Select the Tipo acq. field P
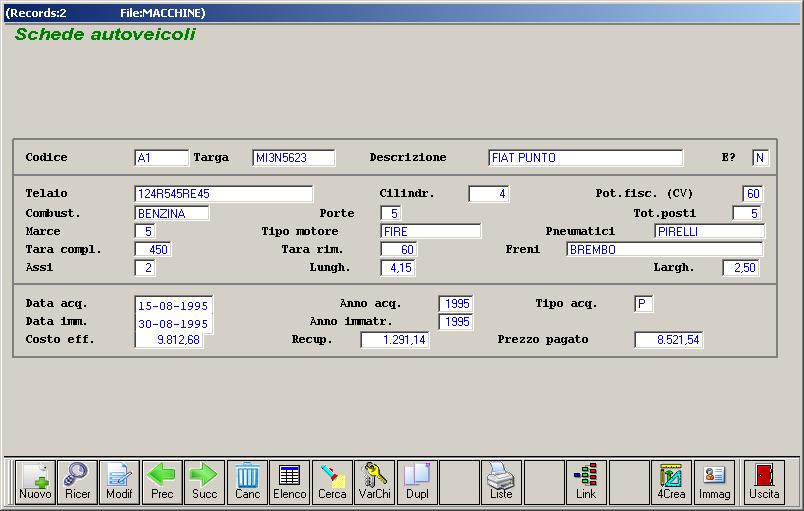804x511 pixels. click(x=644, y=303)
